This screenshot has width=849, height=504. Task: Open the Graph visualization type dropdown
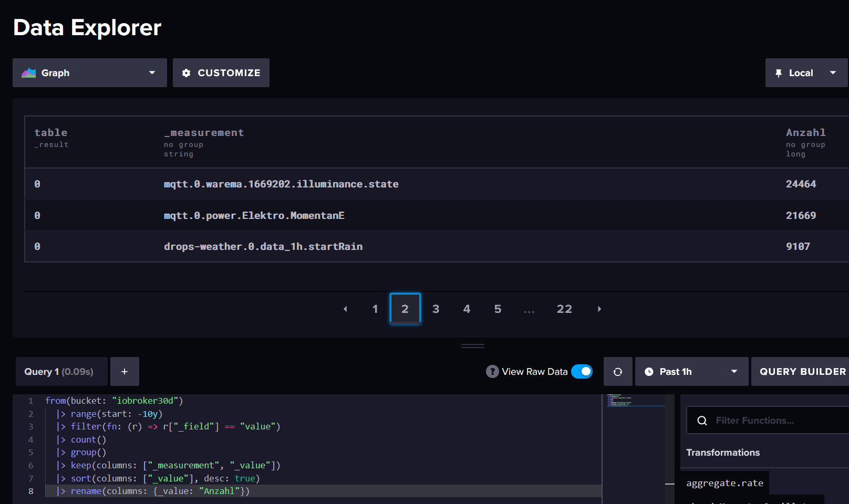coord(90,73)
